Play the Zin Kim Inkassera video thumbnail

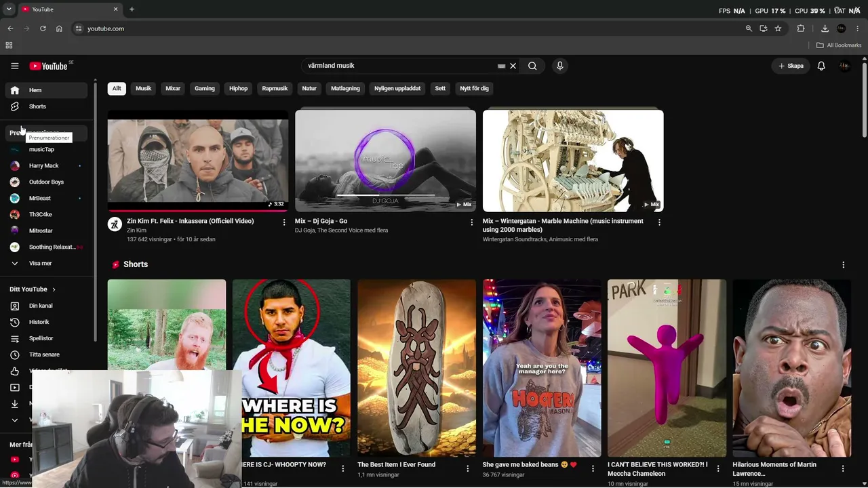(x=198, y=161)
